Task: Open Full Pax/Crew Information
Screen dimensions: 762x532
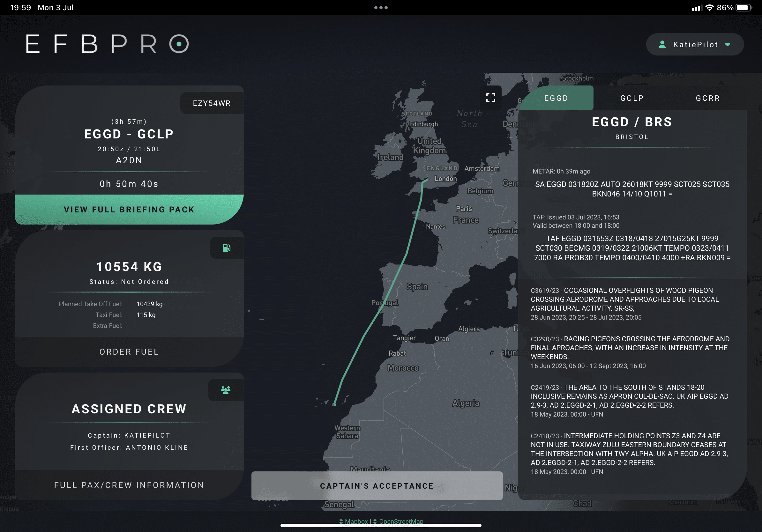Action: coord(129,485)
